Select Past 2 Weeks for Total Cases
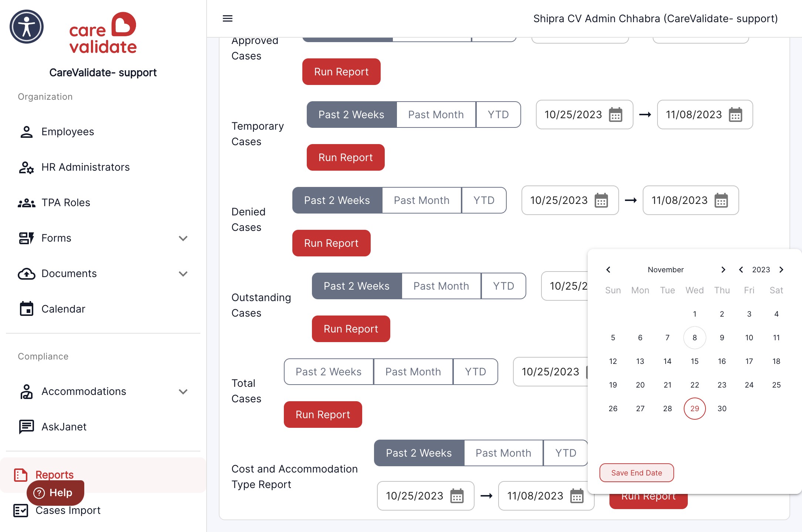 point(329,372)
